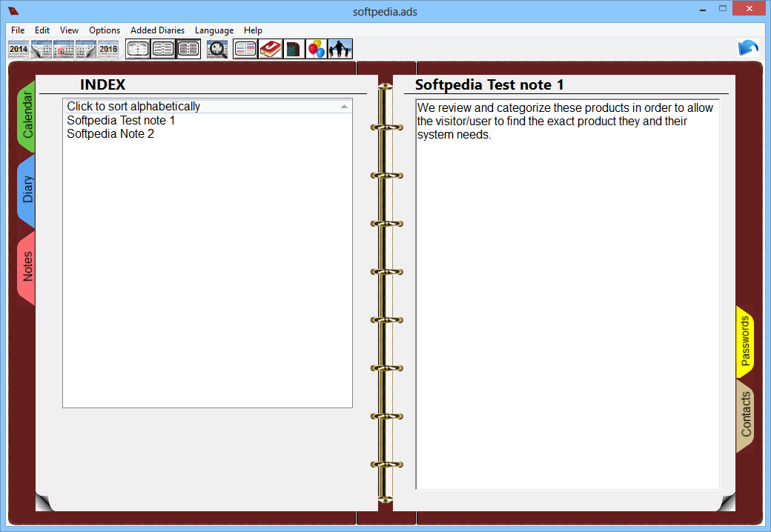771x532 pixels.
Task: Close the softpedia.ads window
Action: 750,8
